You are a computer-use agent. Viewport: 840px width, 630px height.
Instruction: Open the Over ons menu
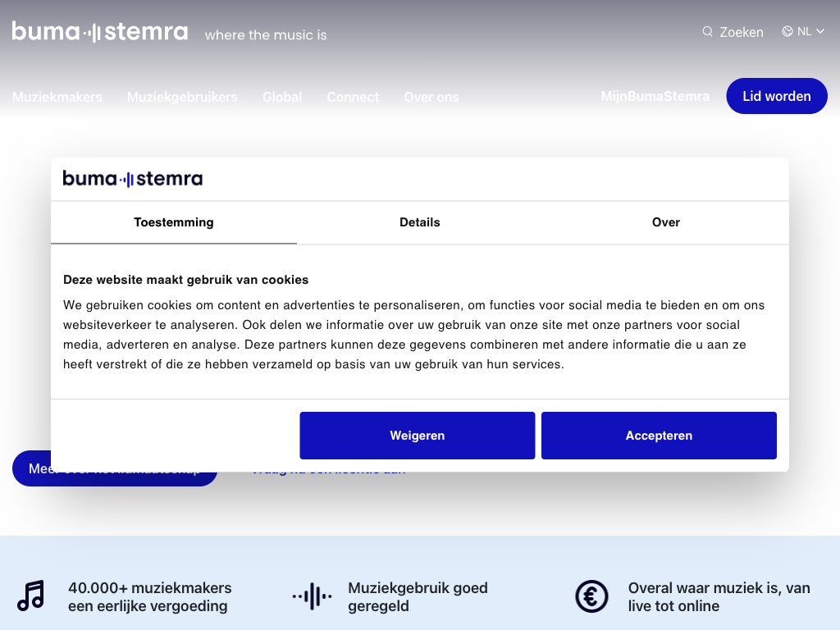(431, 97)
